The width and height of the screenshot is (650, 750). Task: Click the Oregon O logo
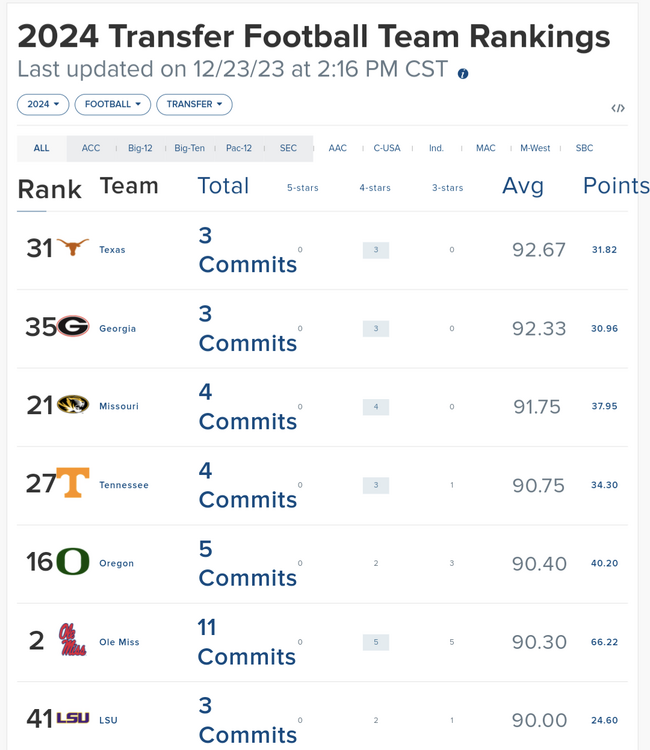coord(72,562)
